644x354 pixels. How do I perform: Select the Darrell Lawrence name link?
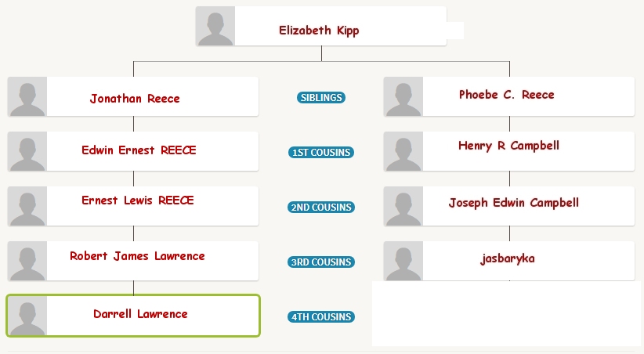tap(140, 314)
